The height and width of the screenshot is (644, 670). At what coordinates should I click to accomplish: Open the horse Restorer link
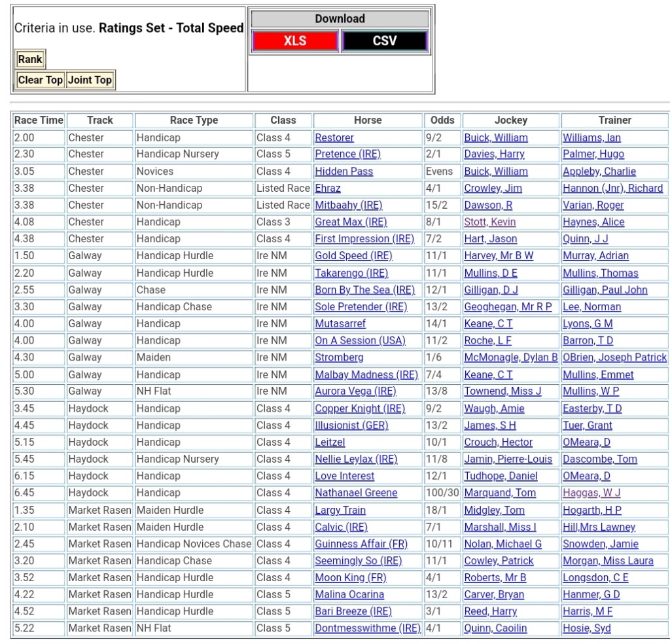pyautogui.click(x=334, y=137)
